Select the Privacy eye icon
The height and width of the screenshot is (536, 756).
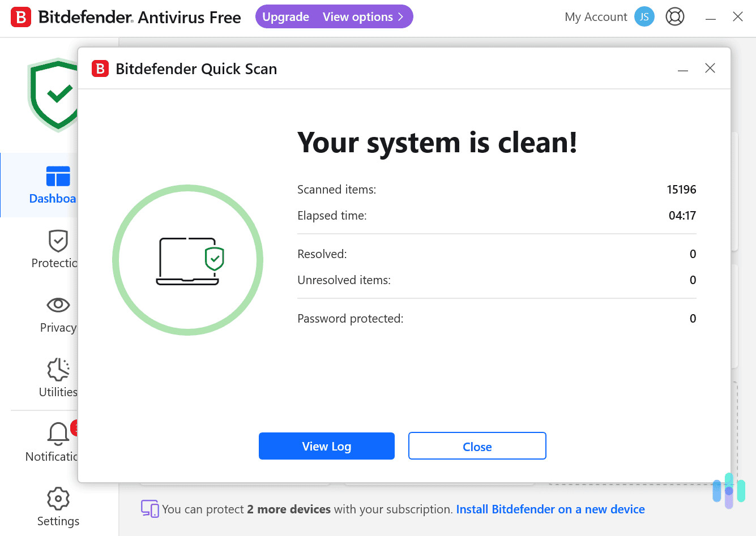click(x=58, y=305)
